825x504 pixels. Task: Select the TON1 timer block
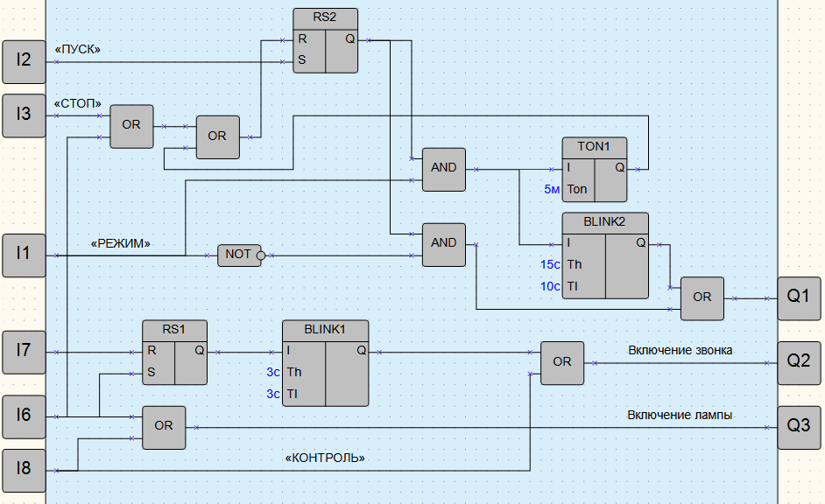tap(595, 169)
